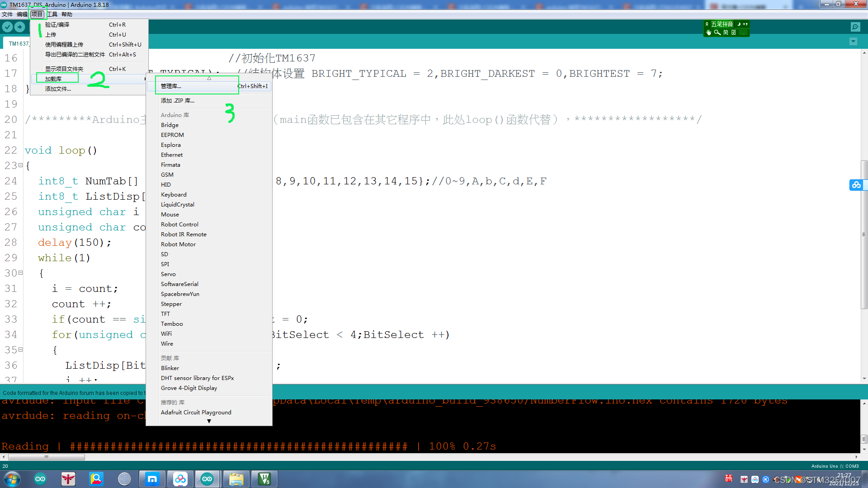Click the console horizontal scrollbar thumb
The height and width of the screenshot is (488, 868).
tap(46, 457)
